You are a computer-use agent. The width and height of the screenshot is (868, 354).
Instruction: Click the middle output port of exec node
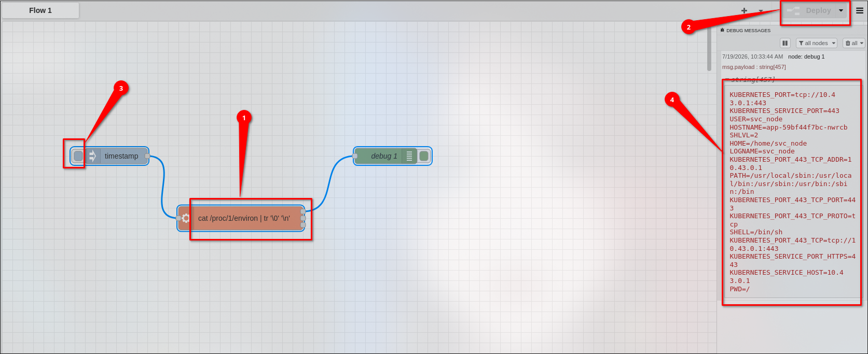303,218
